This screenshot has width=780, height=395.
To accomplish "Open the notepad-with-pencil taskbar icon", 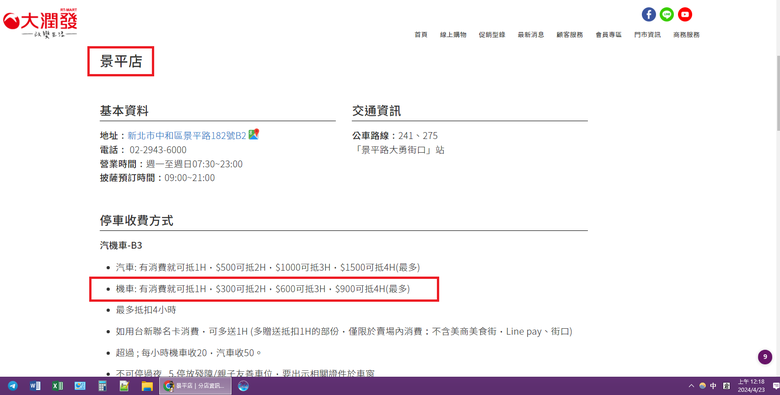I will (124, 386).
